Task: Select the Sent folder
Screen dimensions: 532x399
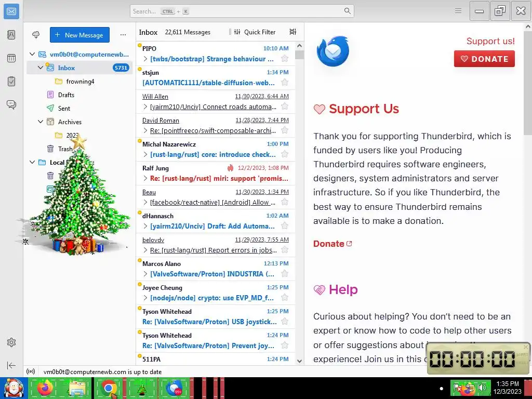Action: click(79, 108)
